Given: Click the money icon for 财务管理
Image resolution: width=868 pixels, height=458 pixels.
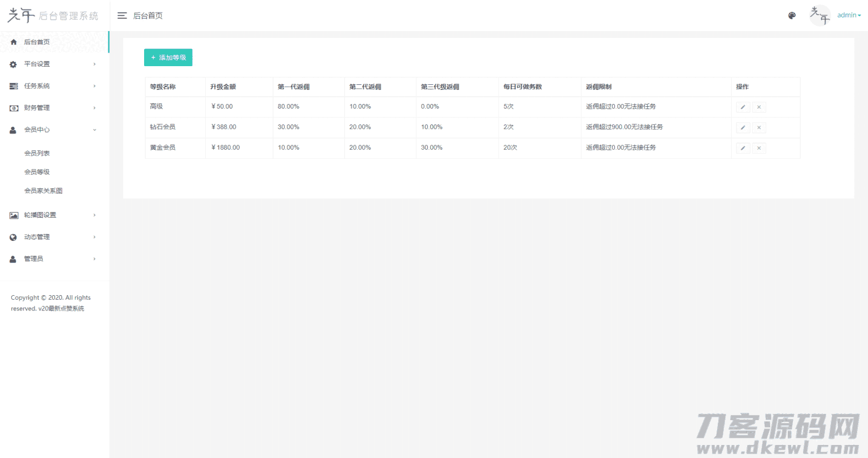Looking at the screenshot, I should pyautogui.click(x=14, y=108).
